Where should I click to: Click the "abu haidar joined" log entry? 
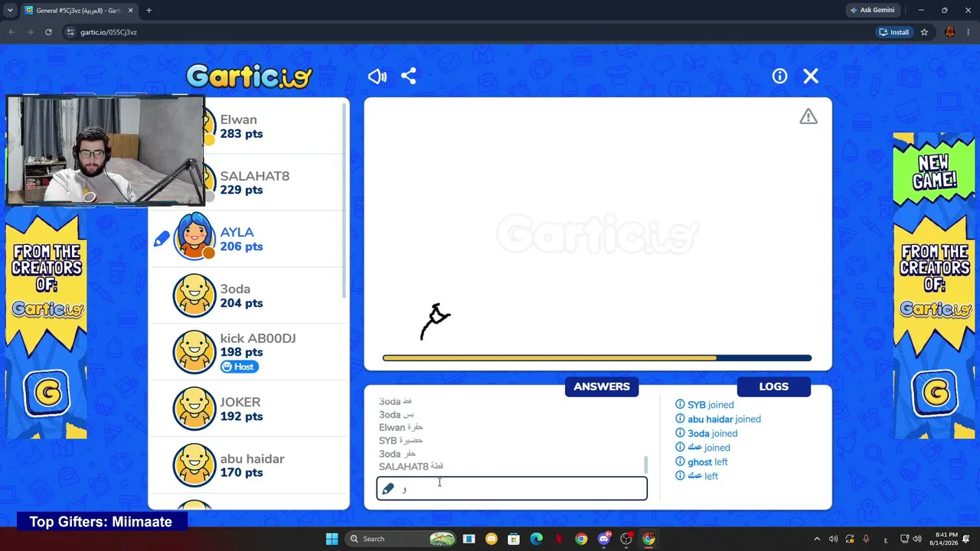[718, 419]
